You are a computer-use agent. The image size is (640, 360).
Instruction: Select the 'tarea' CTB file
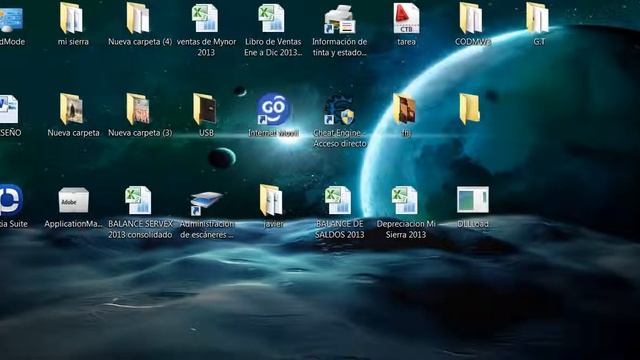406,18
